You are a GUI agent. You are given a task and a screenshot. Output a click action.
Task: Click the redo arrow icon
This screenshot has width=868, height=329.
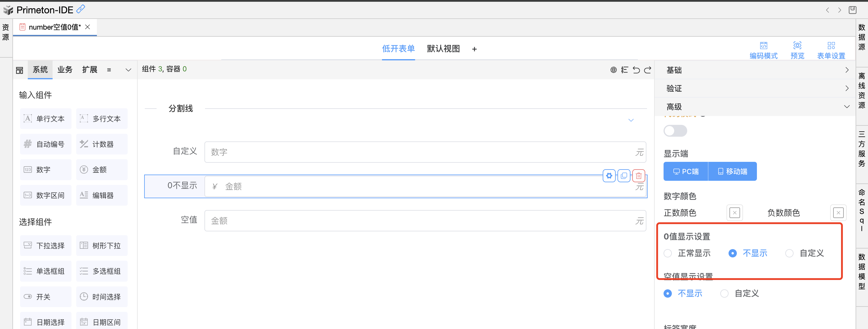648,70
